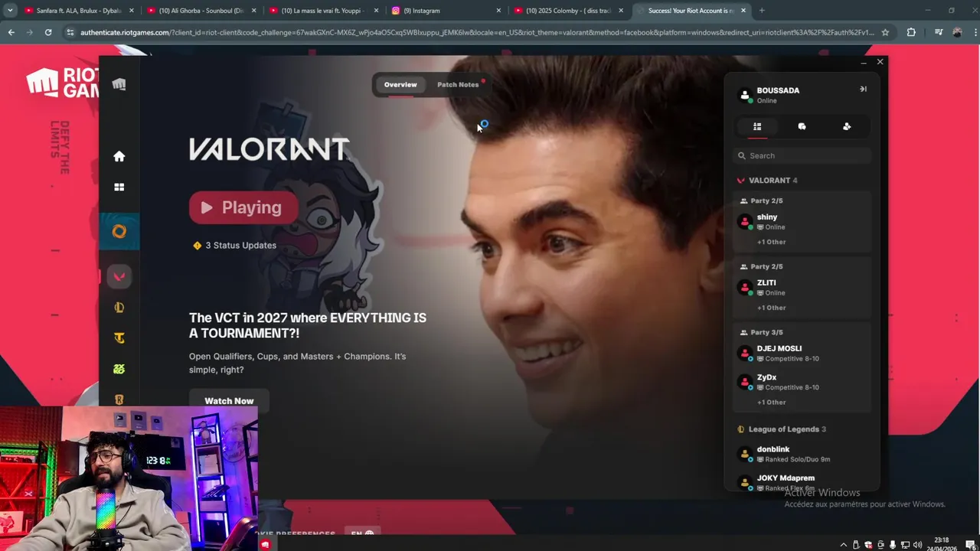Click the browser address bar URL
Screen dimensions: 980x551
click(x=477, y=32)
